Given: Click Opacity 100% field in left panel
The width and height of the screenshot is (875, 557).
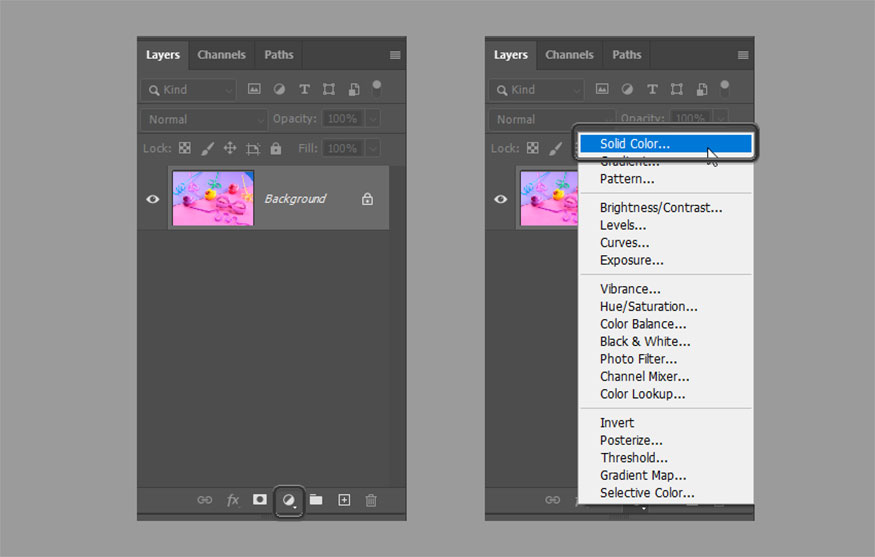Looking at the screenshot, I should (x=343, y=118).
